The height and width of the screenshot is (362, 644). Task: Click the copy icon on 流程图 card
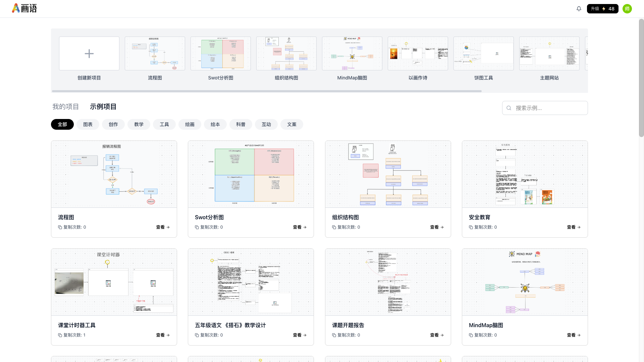click(60, 227)
